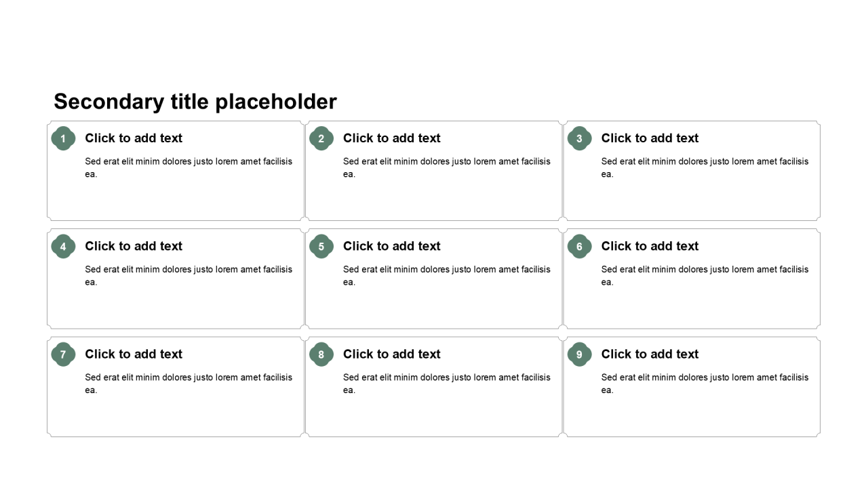Click the heading placeholder of card 9
868x488 pixels.
(x=650, y=354)
